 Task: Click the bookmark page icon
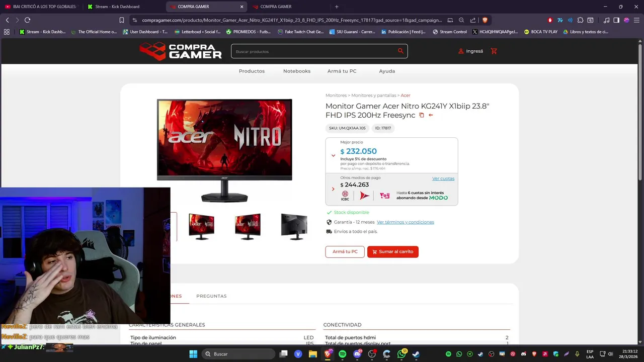tap(122, 20)
